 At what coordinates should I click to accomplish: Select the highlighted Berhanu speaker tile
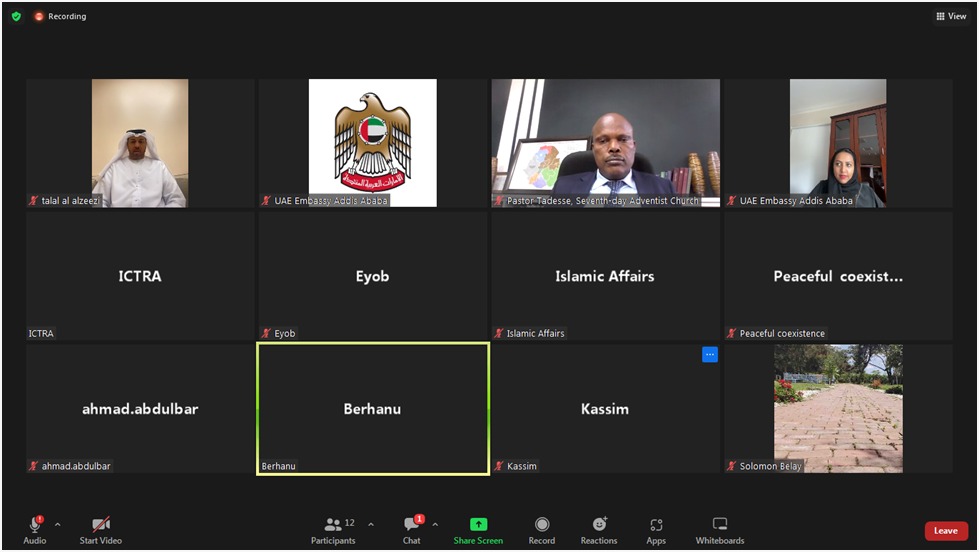point(373,408)
